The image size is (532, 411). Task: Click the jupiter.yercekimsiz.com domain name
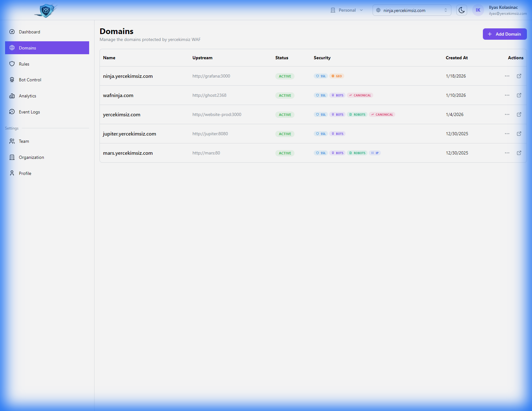click(x=129, y=134)
